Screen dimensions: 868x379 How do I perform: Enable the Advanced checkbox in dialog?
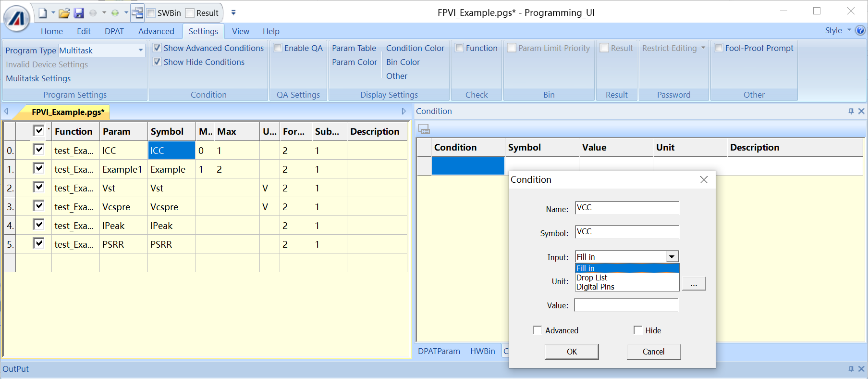538,330
